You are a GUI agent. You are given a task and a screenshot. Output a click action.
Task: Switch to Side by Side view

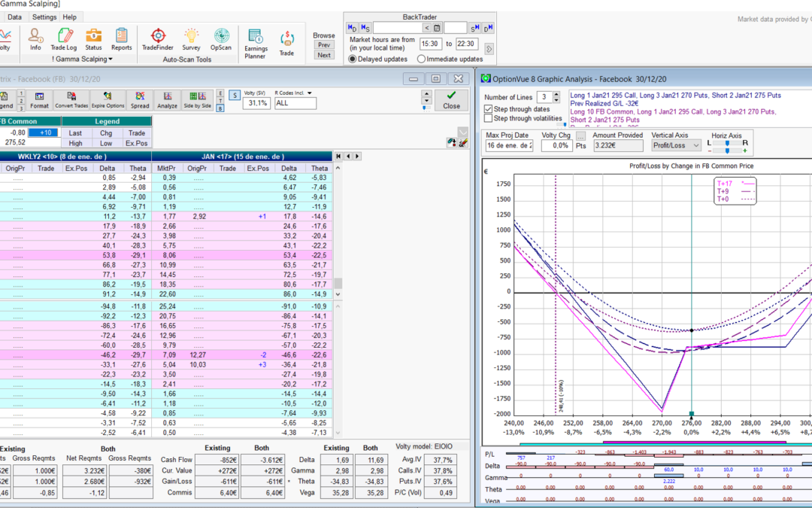pyautogui.click(x=197, y=100)
